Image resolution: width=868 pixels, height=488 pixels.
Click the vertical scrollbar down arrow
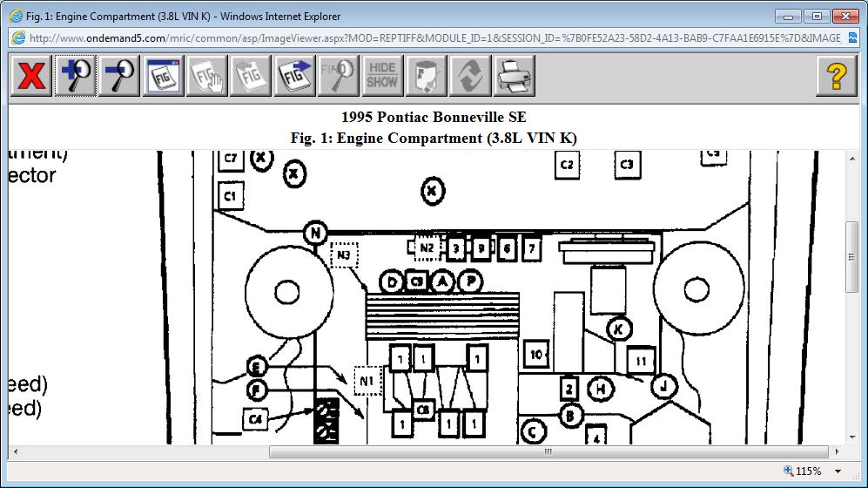click(x=852, y=437)
